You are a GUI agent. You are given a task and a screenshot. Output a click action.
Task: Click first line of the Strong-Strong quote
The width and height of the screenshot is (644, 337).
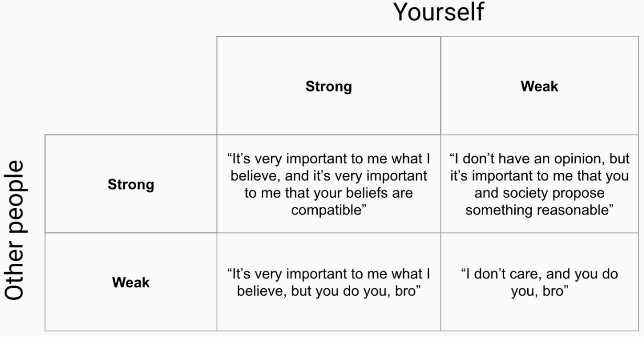[x=329, y=159]
